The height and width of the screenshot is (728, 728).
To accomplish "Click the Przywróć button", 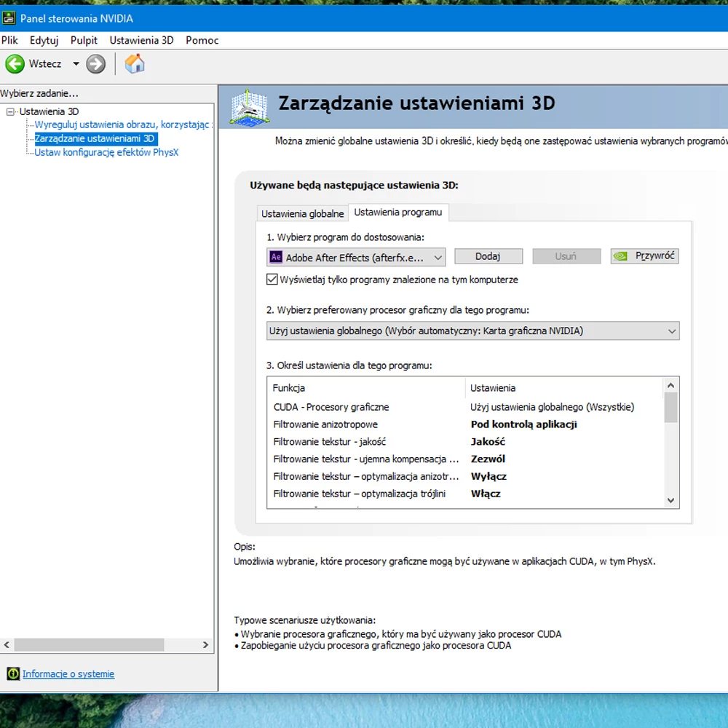I will (644, 256).
